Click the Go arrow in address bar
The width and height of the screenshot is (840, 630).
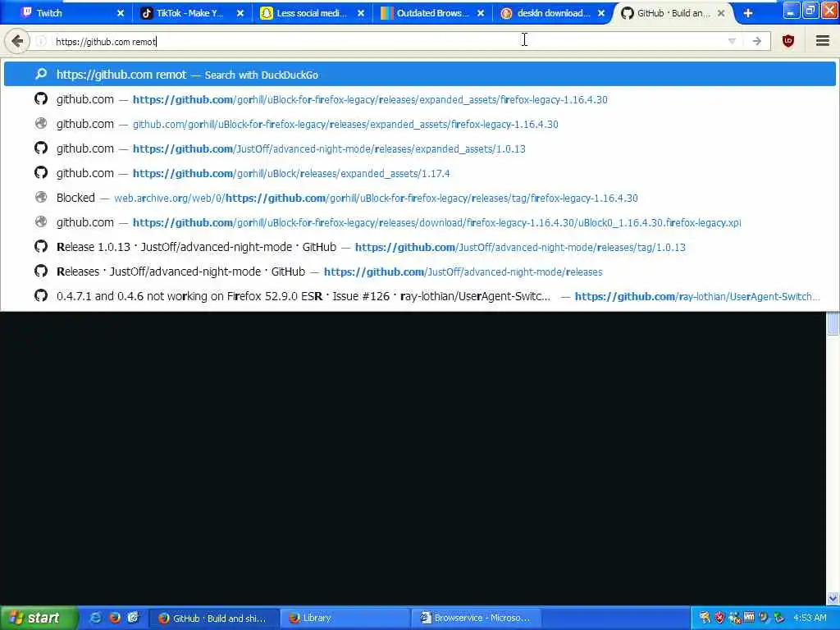(756, 41)
